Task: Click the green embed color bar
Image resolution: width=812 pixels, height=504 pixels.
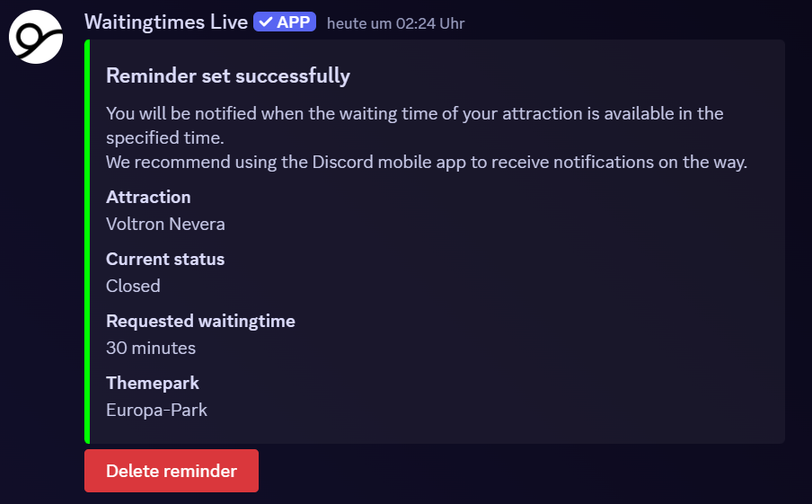Action: point(87,241)
